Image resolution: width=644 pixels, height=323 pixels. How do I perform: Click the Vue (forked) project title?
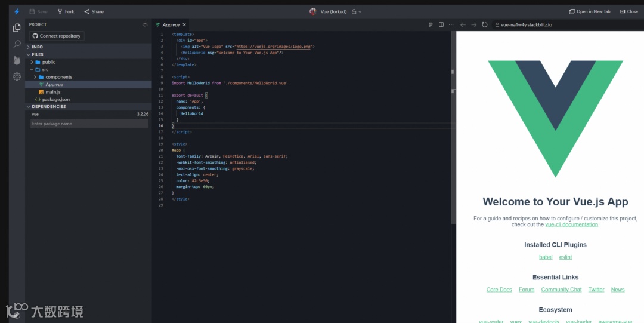click(x=333, y=11)
